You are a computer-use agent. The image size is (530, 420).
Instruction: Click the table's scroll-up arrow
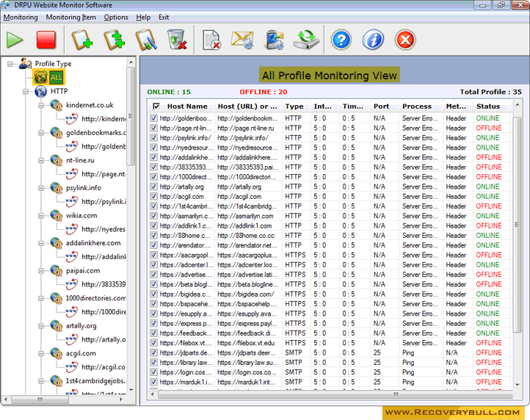pyautogui.click(x=518, y=105)
